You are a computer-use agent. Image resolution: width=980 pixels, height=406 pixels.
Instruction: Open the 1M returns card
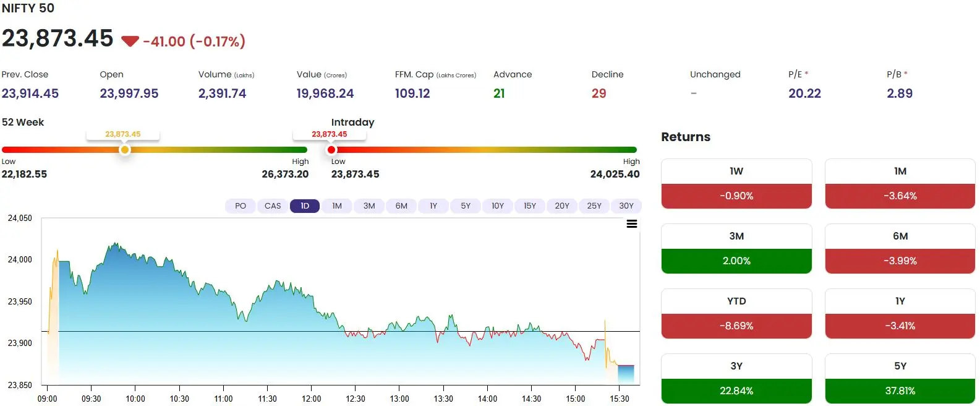[900, 184]
